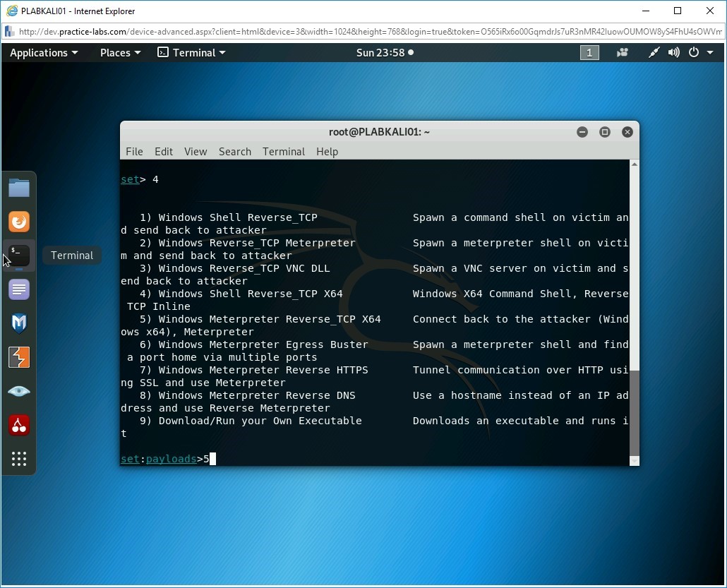Screen dimensions: 727x588
Task: Select workspace 1 switcher
Action: point(589,53)
